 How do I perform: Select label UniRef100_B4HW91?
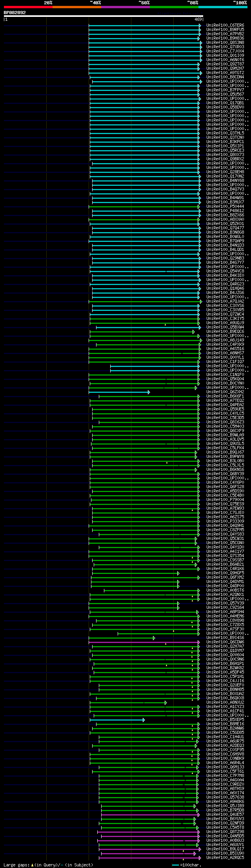tap(225, 198)
